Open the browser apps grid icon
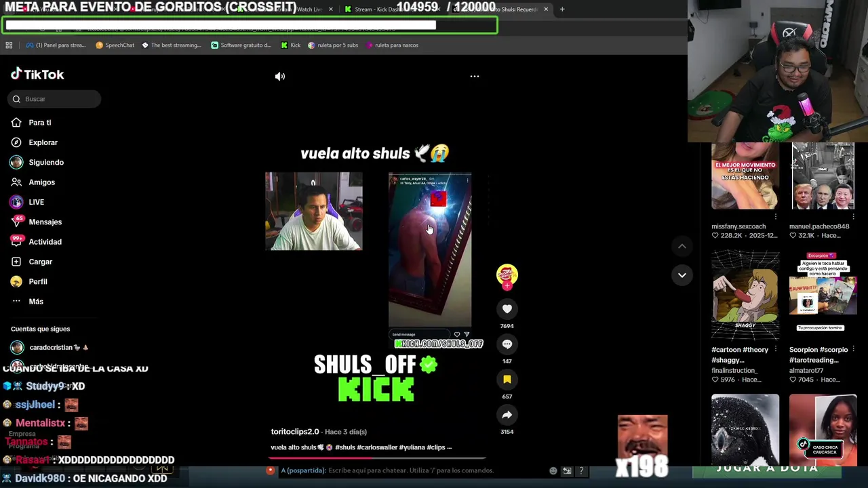 (9, 45)
